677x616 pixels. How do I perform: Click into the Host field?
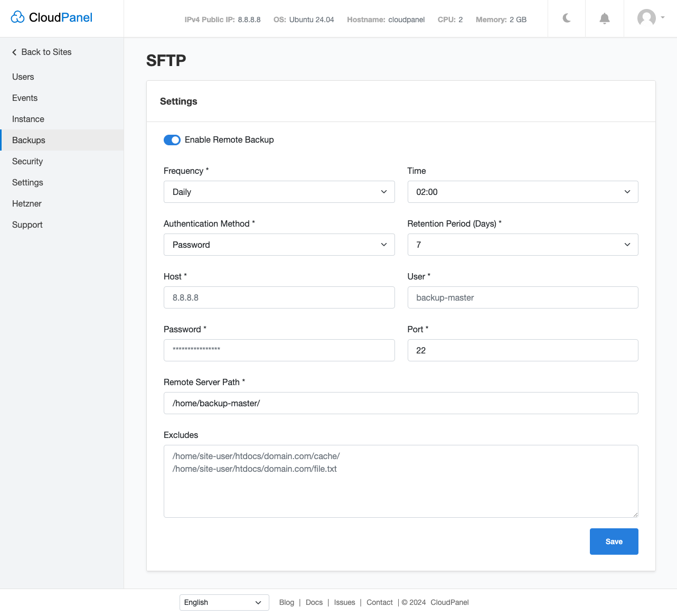279,297
